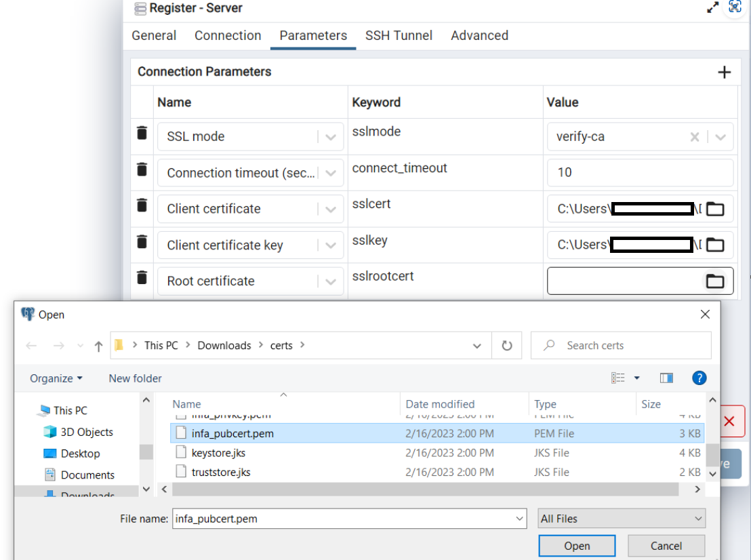This screenshot has height=560, width=751.
Task: Expand the address bar path history
Action: point(476,346)
